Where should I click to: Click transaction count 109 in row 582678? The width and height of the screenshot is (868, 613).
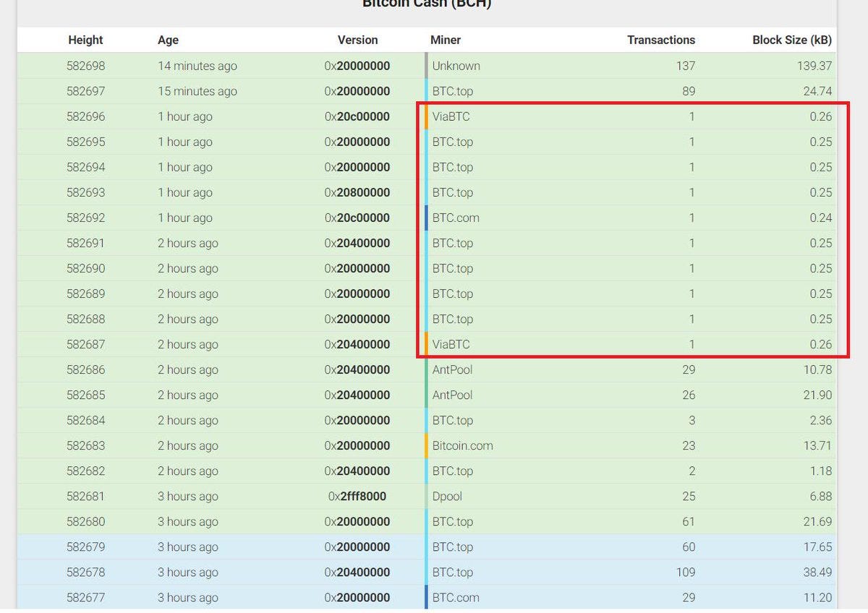coord(686,572)
